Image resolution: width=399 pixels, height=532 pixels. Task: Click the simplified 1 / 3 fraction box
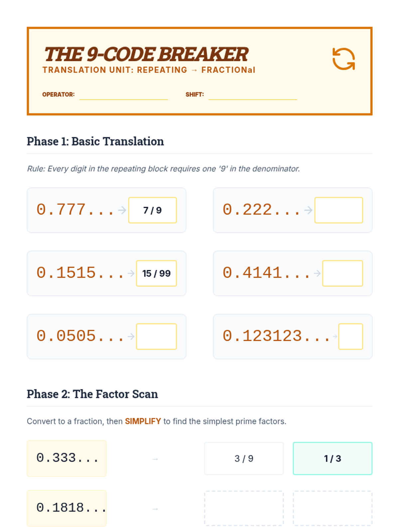[332, 459]
